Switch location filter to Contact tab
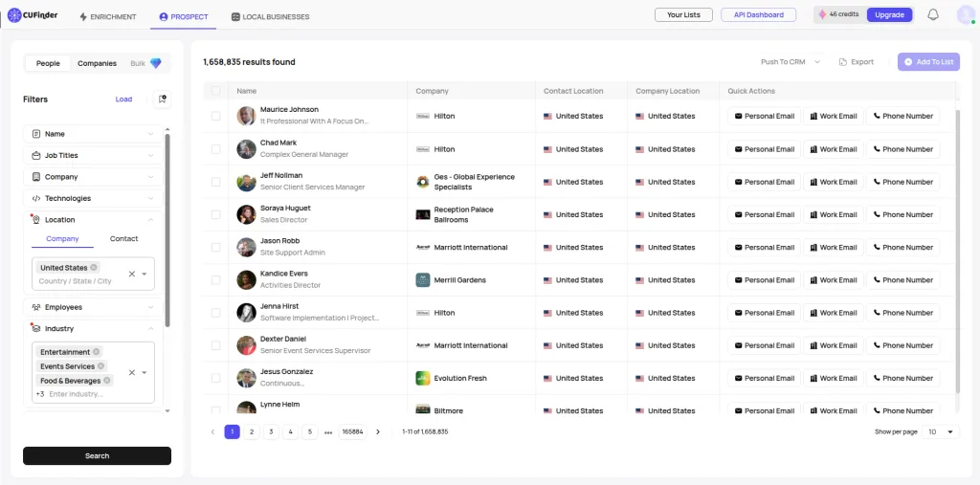The width and height of the screenshot is (980, 485). click(123, 239)
